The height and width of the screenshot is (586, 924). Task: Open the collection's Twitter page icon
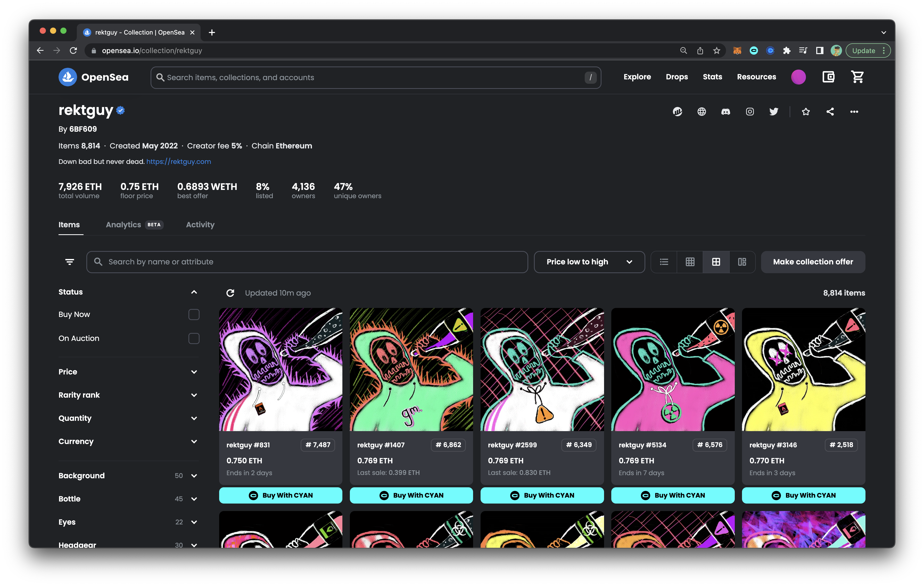(774, 112)
